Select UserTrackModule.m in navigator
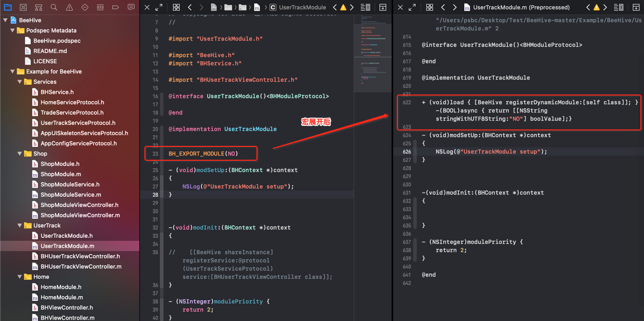This screenshot has height=321, width=644. pos(67,246)
